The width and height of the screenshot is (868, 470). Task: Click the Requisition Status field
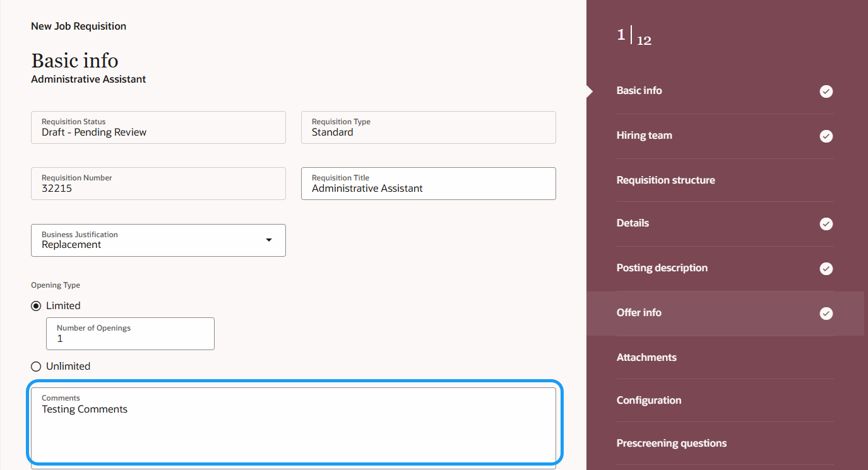(x=158, y=127)
